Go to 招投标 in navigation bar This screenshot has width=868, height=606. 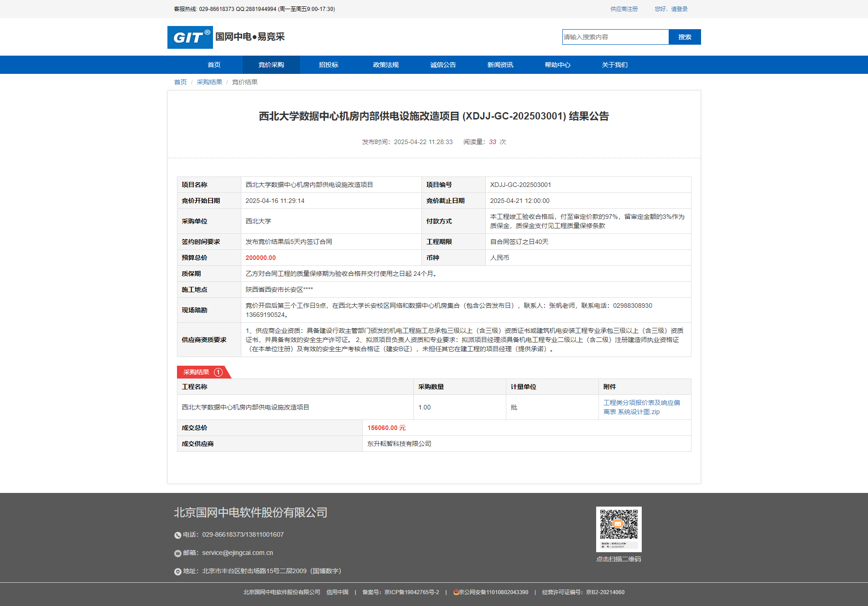click(328, 65)
